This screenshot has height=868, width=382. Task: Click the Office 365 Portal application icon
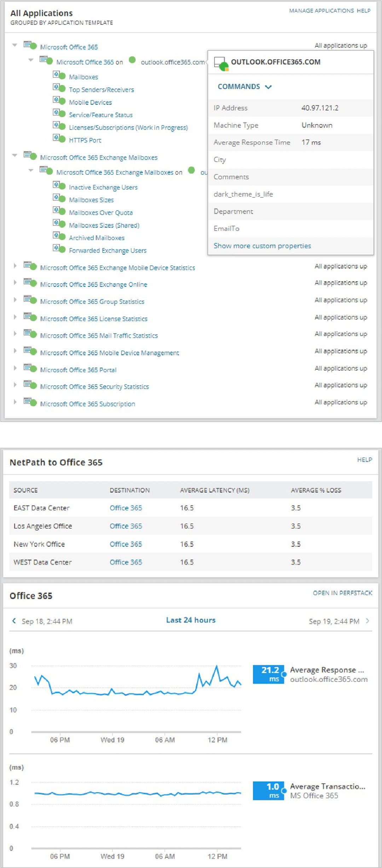coord(30,368)
